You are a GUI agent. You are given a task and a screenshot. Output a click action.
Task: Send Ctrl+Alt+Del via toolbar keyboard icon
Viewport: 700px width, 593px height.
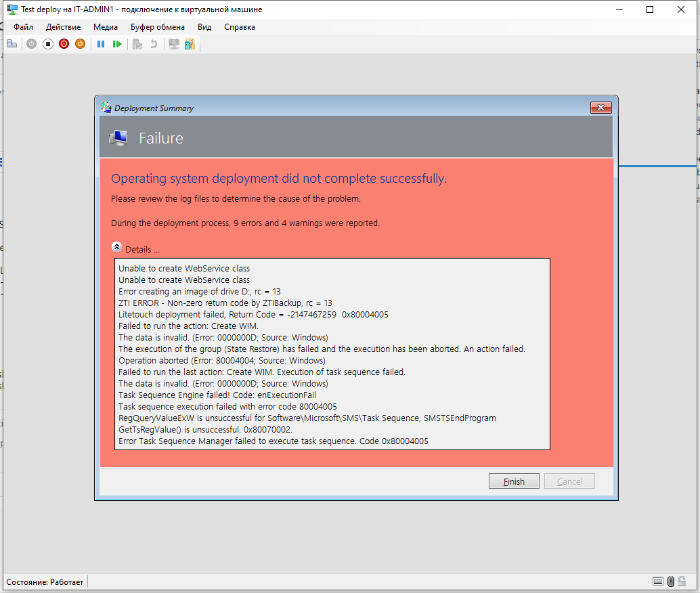coord(12,44)
